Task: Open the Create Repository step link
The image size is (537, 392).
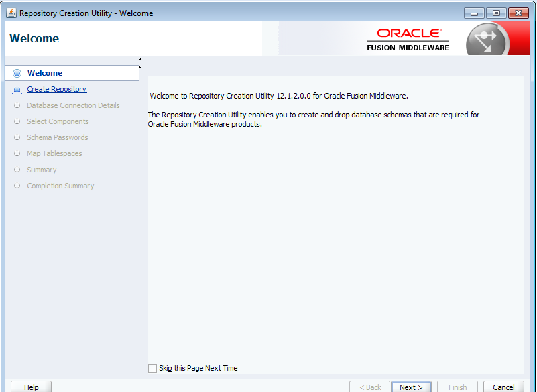Action: tap(57, 89)
